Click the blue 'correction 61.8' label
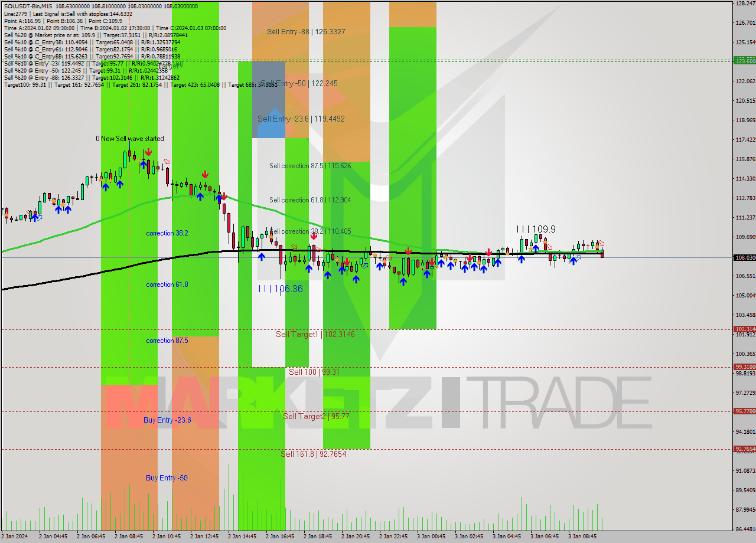 (167, 284)
